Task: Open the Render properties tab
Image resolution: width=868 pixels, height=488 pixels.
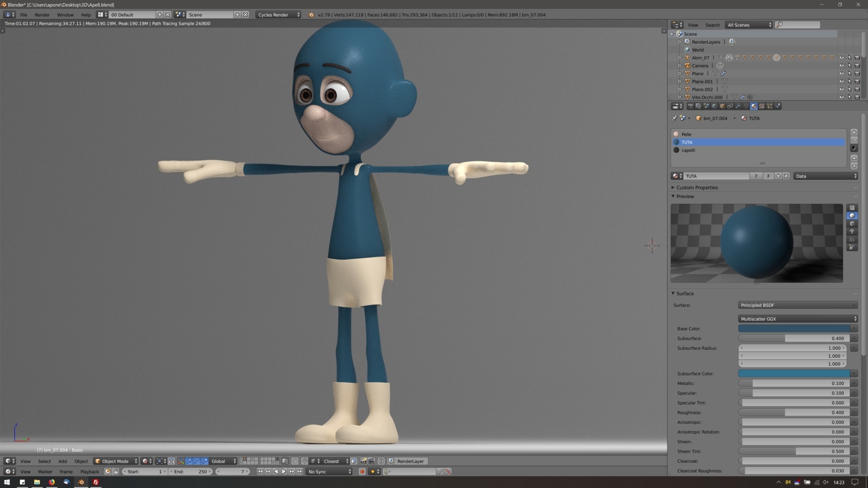Action: pos(690,106)
